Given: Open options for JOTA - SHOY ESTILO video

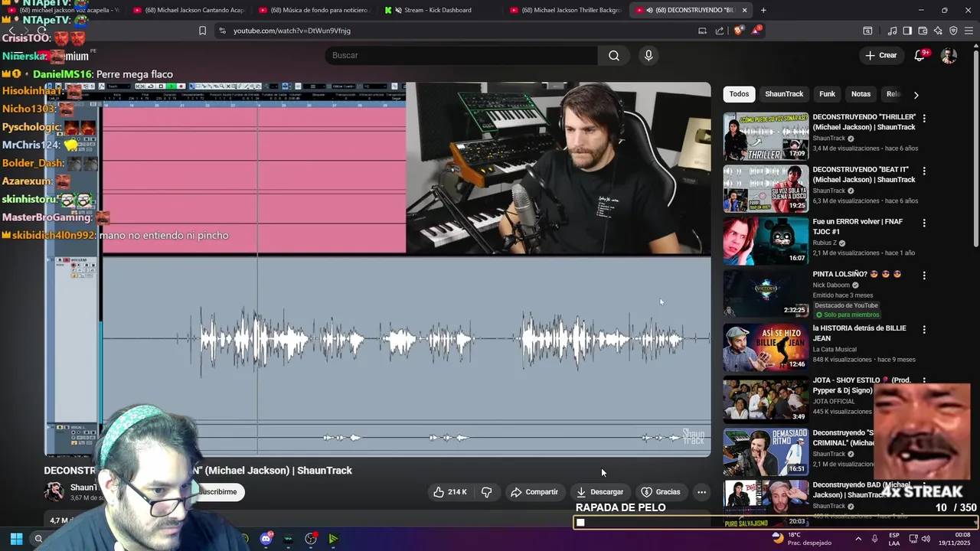Looking at the screenshot, I should [x=924, y=380].
